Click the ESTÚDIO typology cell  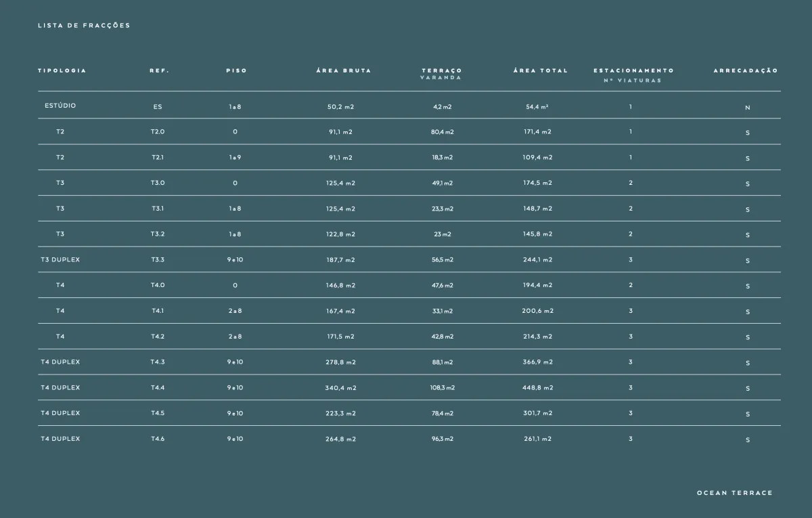(x=60, y=106)
